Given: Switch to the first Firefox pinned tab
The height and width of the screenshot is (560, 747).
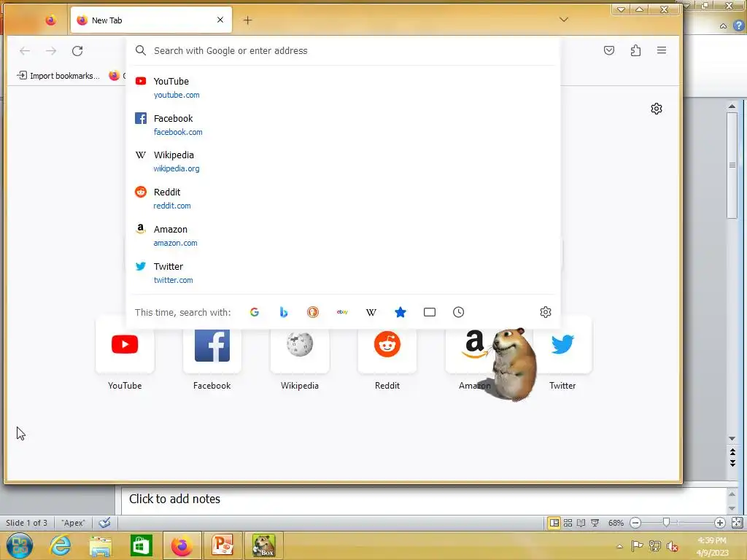Looking at the screenshot, I should pyautogui.click(x=51, y=20).
